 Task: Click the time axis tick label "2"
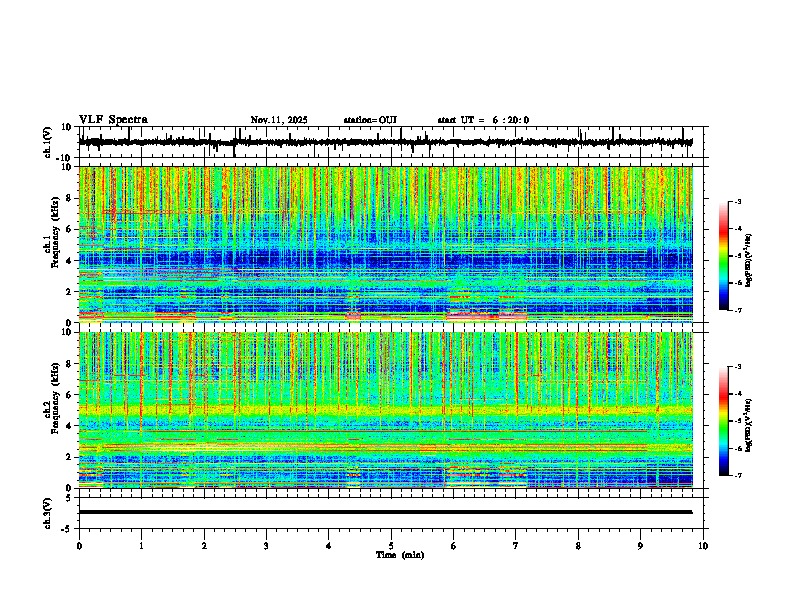click(x=204, y=546)
